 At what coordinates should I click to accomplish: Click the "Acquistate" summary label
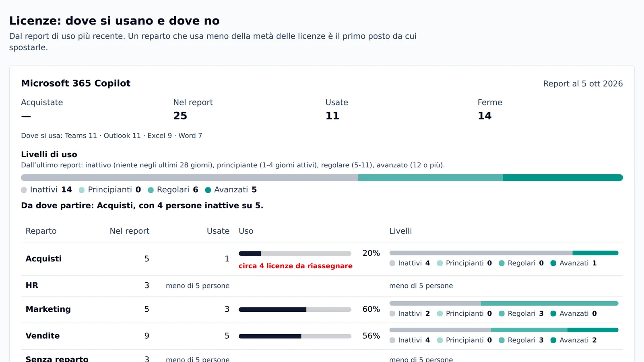tap(42, 102)
